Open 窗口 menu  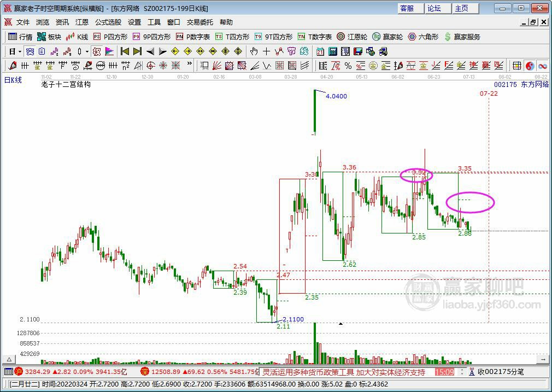[174, 22]
